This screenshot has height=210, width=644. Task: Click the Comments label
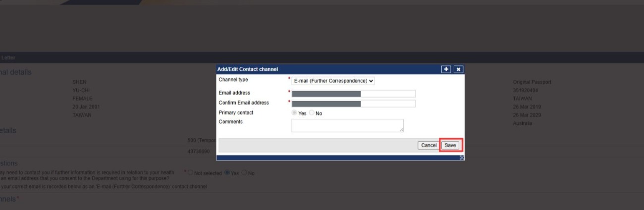[x=230, y=122]
